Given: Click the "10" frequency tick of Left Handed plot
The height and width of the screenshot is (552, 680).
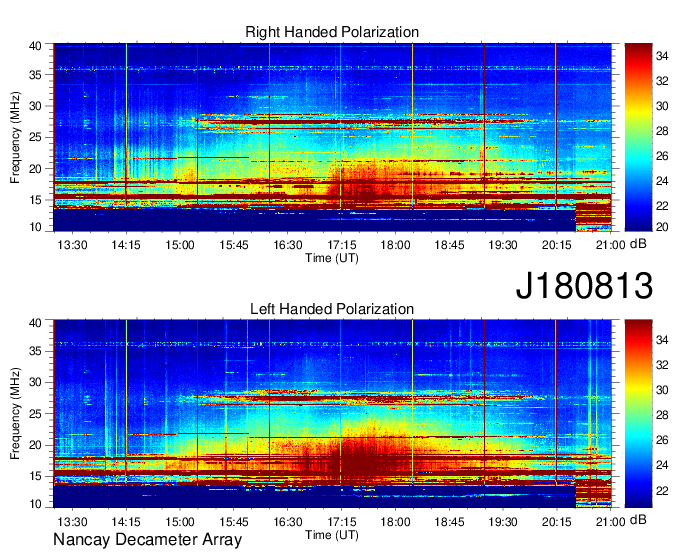Looking at the screenshot, I should click(35, 503).
